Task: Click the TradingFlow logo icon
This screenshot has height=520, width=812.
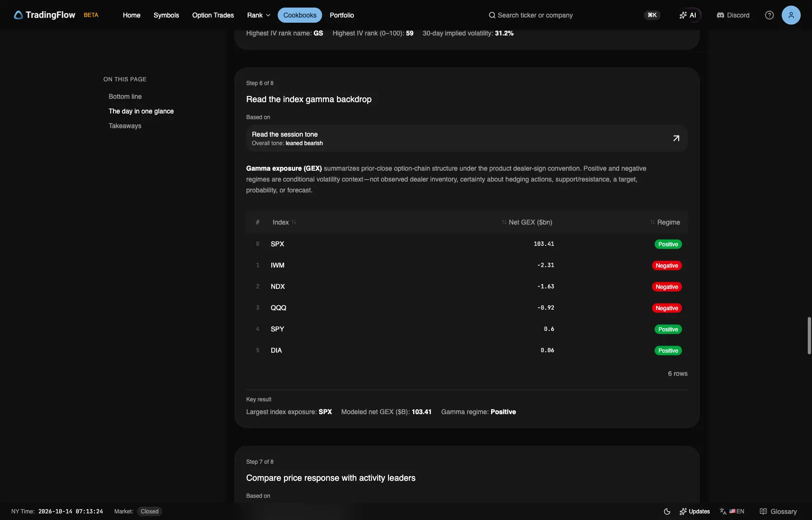Action: click(18, 15)
